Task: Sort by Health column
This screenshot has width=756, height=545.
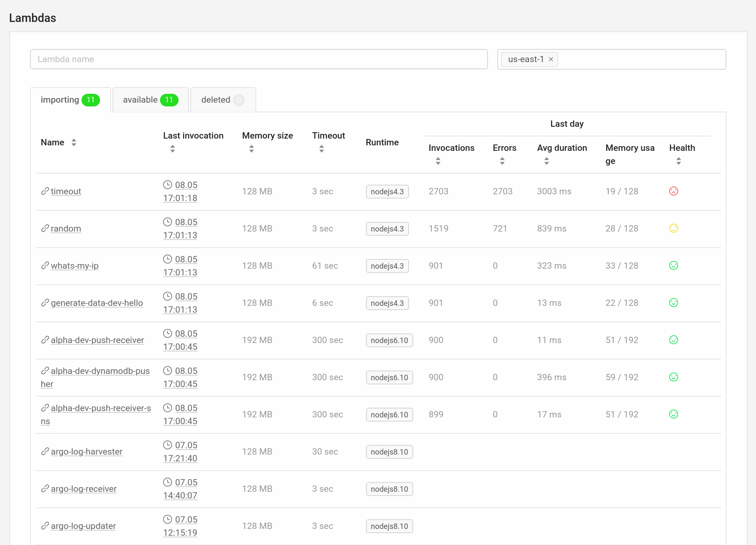Action: 679,161
